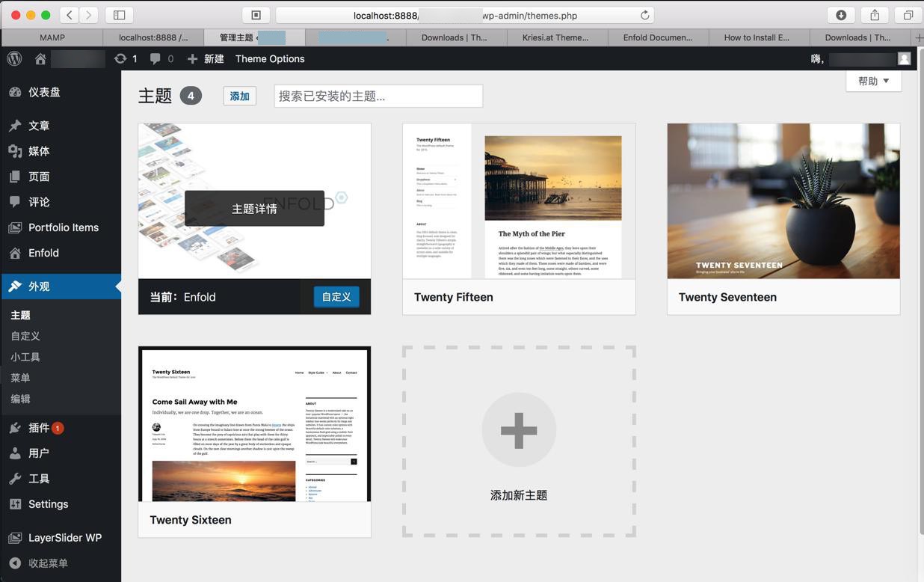The width and height of the screenshot is (924, 582).
Task: Click the WordPress logo in admin bar
Action: point(14,58)
